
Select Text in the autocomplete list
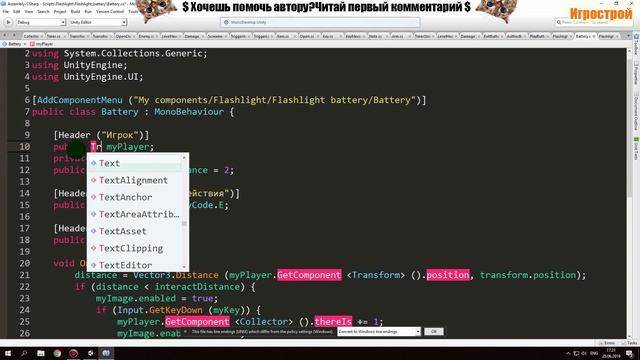[135, 163]
